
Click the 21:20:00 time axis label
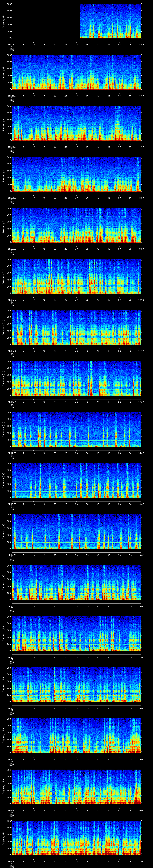point(12,862)
